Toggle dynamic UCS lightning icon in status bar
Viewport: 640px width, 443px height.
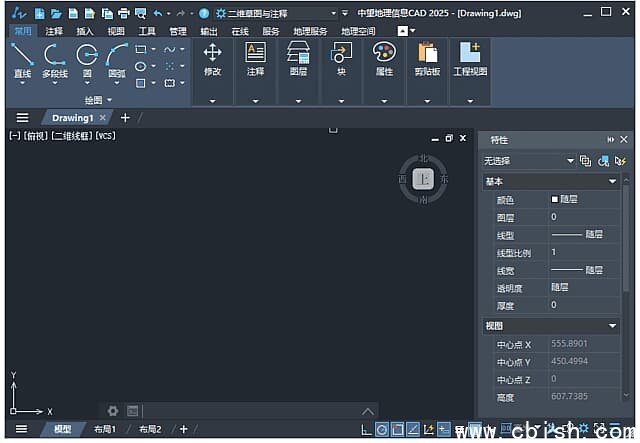coord(429,429)
